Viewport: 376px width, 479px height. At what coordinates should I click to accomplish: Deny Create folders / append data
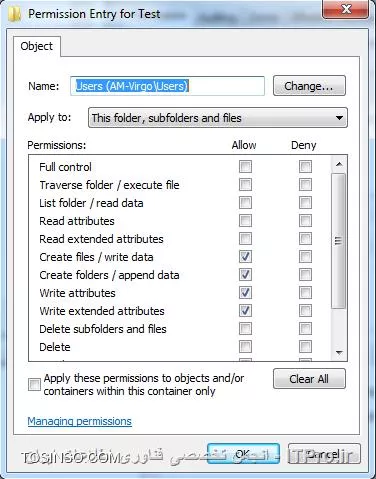click(305, 275)
